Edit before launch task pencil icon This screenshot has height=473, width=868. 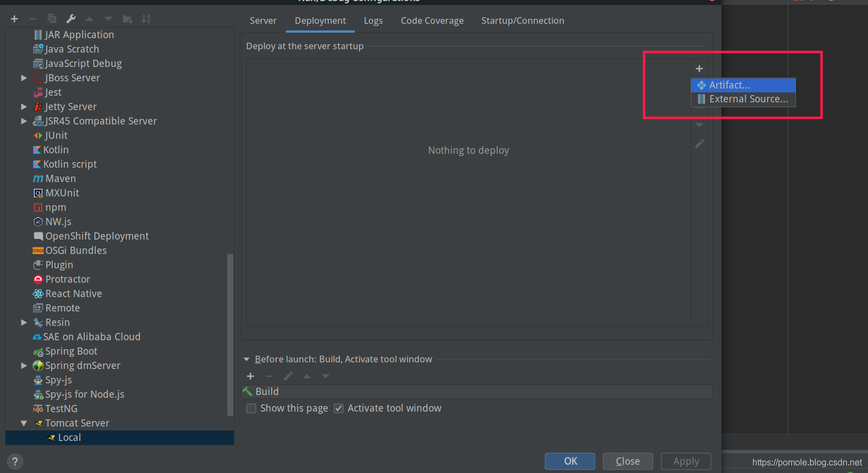[x=288, y=376]
